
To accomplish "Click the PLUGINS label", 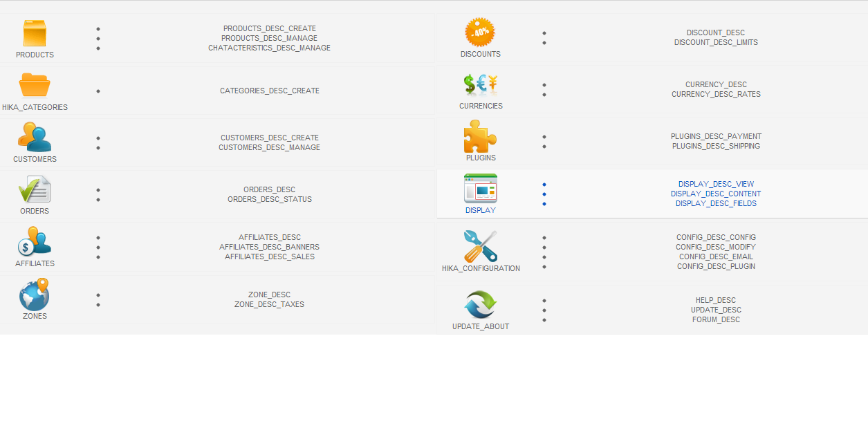I will tap(481, 158).
